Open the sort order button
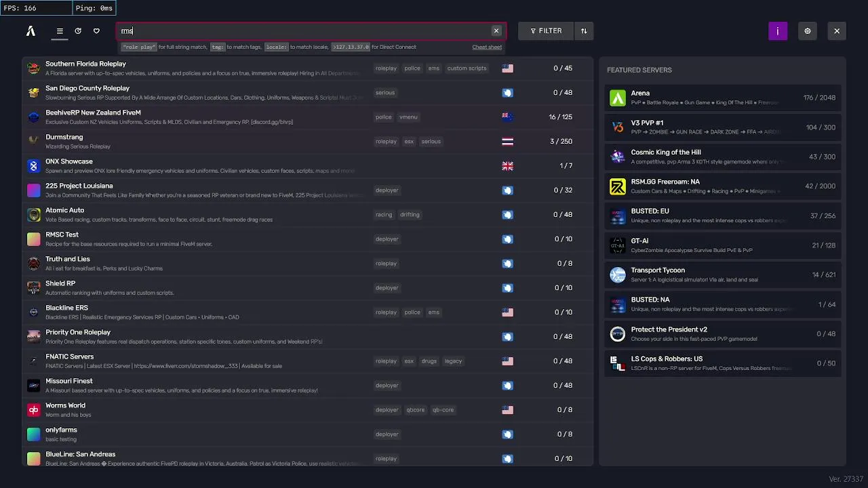This screenshot has height=488, width=868. coord(584,31)
